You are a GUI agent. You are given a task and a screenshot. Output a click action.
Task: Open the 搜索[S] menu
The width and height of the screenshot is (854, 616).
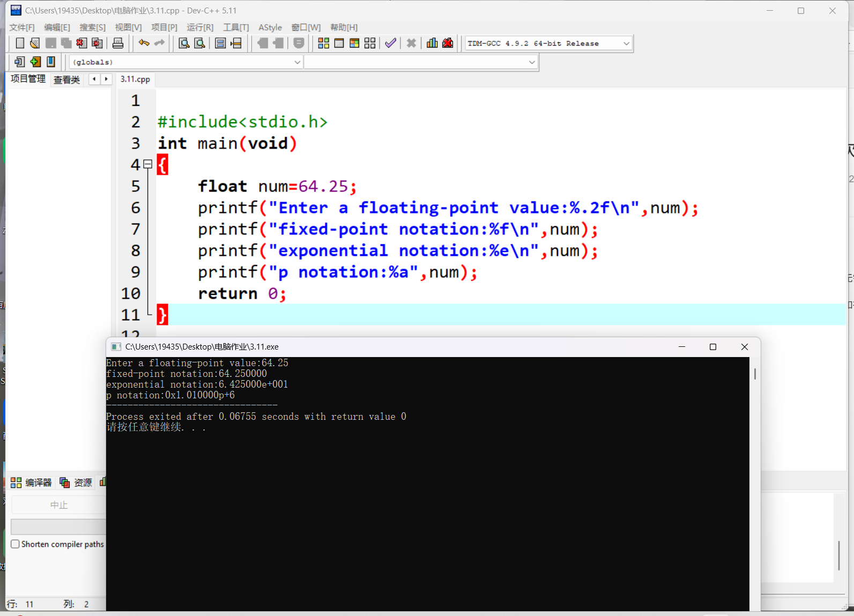pyautogui.click(x=92, y=27)
